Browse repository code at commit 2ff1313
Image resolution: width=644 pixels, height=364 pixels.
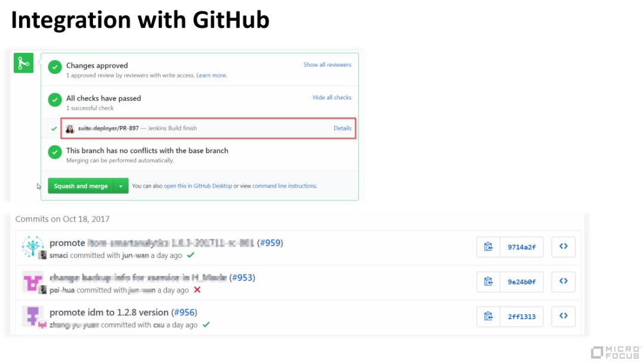[x=563, y=316]
